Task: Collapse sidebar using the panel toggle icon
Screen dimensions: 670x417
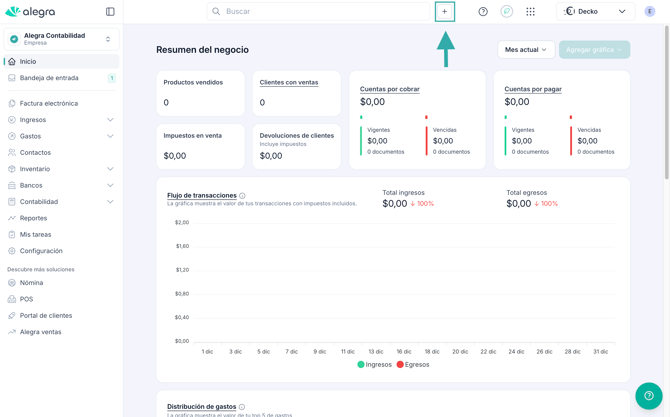Action: tap(110, 12)
